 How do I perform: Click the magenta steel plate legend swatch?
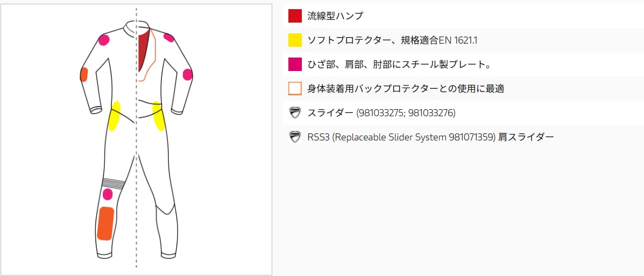[295, 65]
